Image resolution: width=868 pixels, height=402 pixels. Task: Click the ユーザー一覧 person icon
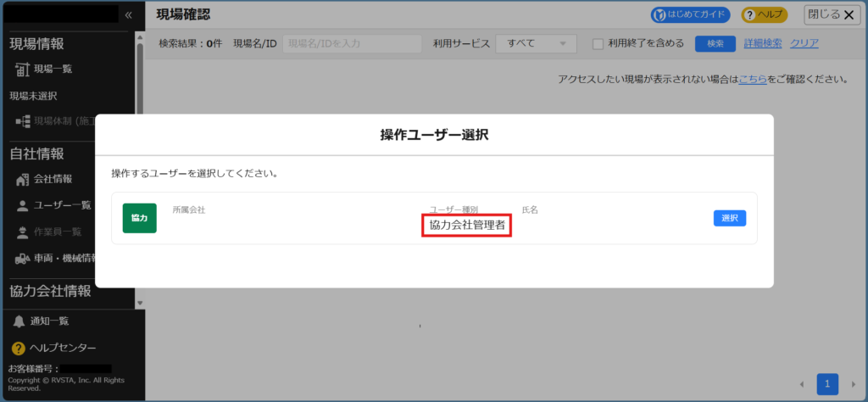coord(22,205)
